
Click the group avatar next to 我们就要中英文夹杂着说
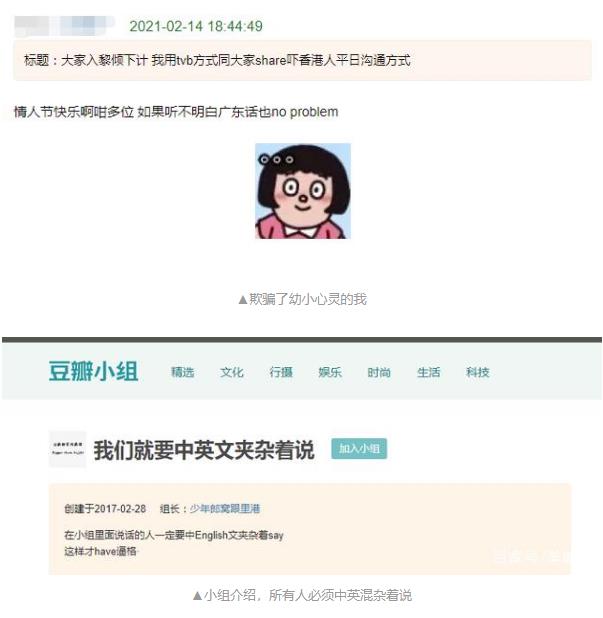coord(67,449)
